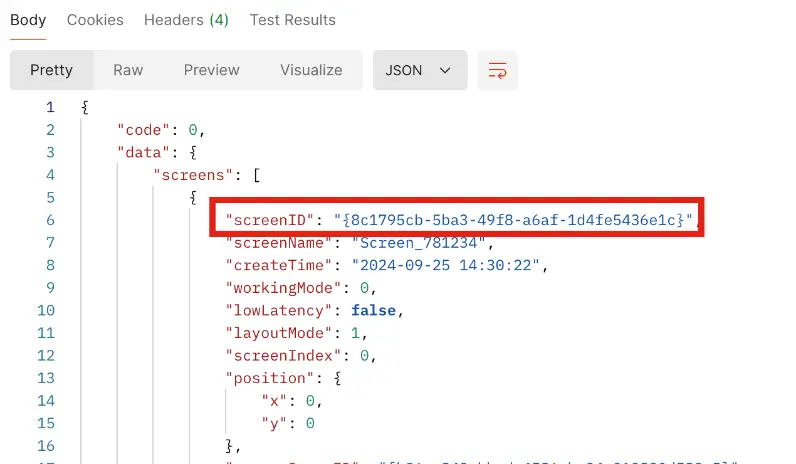This screenshot has height=464, width=796.
Task: Select the Pretty view button
Action: coord(52,70)
